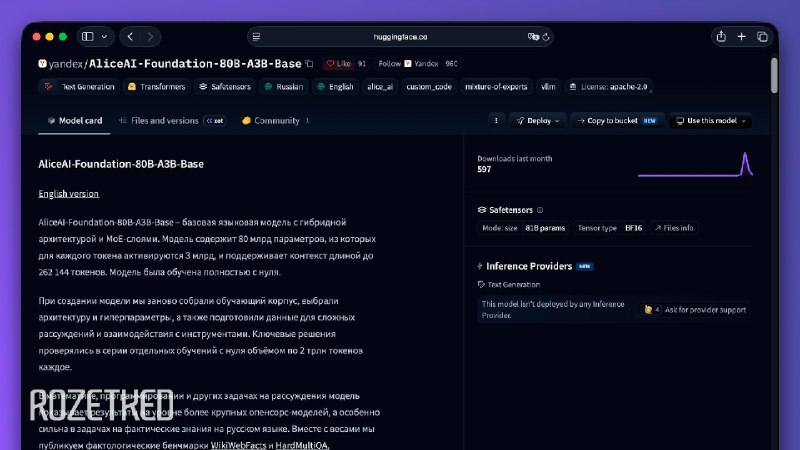Click the huggingface.co address bar
This screenshot has height=450, width=800.
401,37
